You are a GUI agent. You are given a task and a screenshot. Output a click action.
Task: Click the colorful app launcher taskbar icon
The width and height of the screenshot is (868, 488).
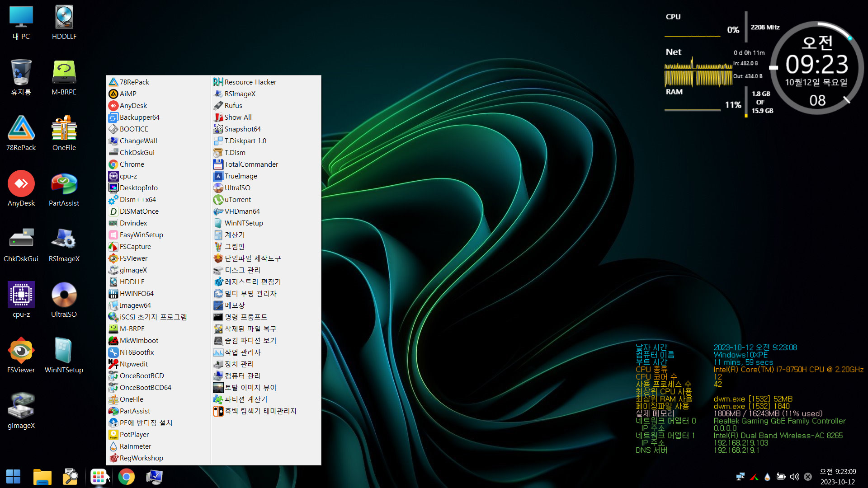click(x=98, y=477)
